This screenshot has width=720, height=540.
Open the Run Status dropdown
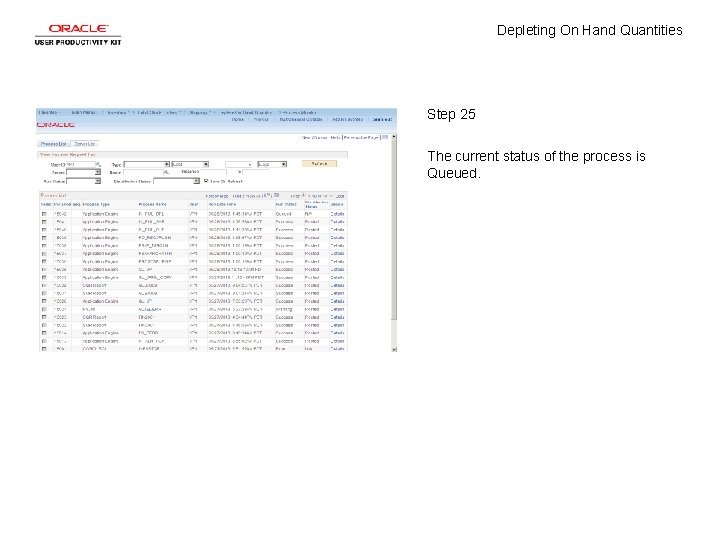point(83,181)
